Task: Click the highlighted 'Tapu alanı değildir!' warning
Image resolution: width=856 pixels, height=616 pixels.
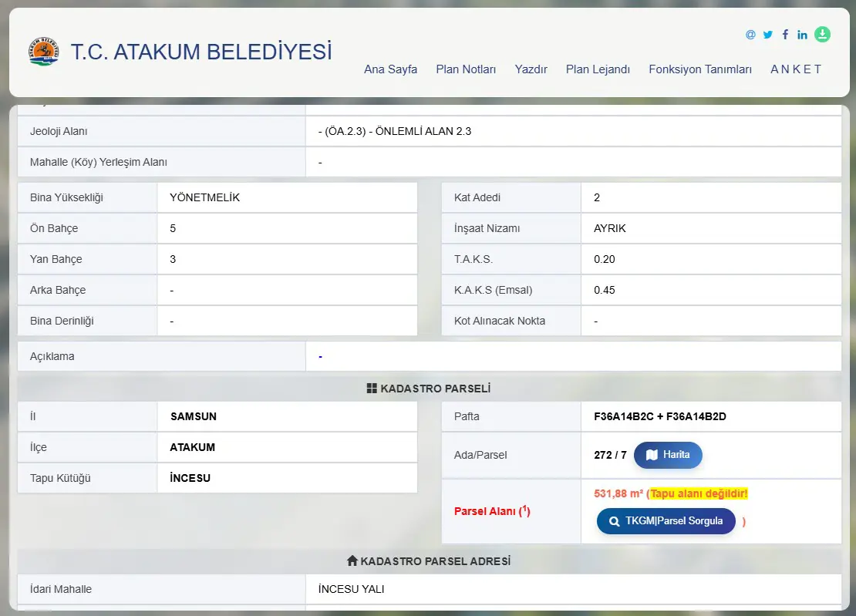Action: [698, 493]
